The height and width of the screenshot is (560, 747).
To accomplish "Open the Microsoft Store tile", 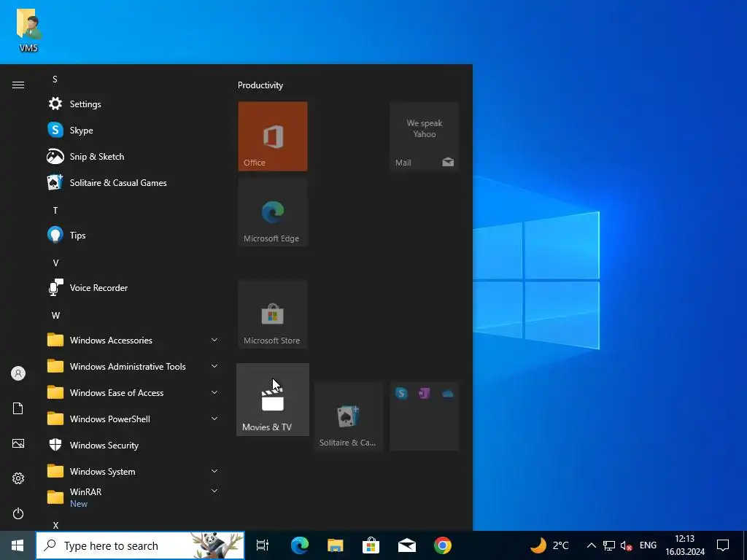I will (273, 314).
